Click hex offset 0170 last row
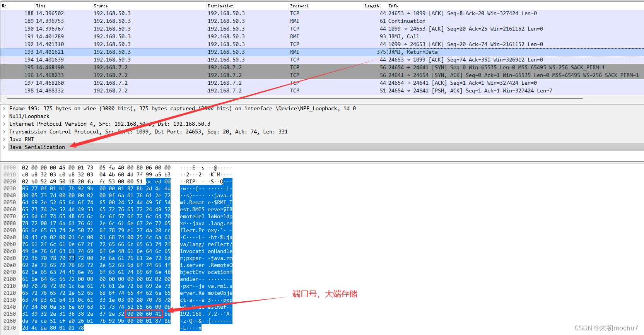This screenshot has height=335, width=644. point(10,328)
